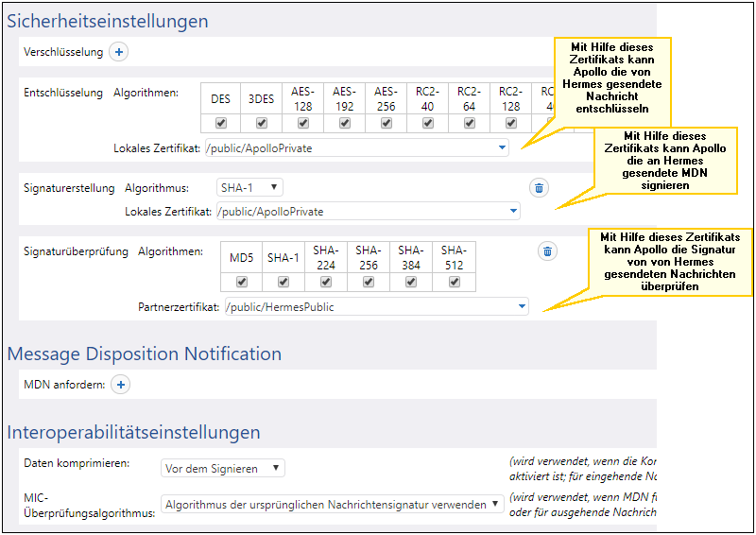Screen dimensions: 756x535
Task: Uncheck the MD5 signature verification checkbox
Action: pyautogui.click(x=241, y=282)
